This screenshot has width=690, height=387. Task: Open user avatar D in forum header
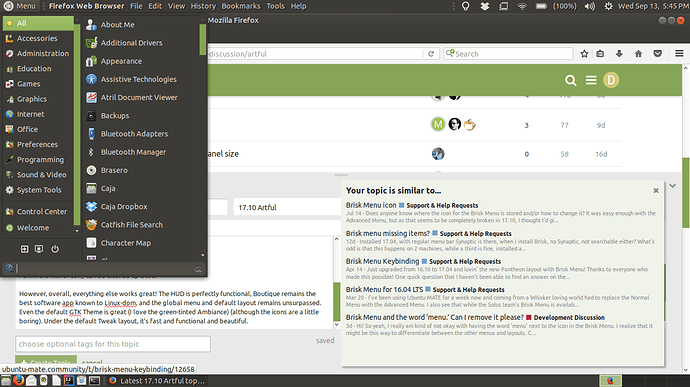coord(611,80)
